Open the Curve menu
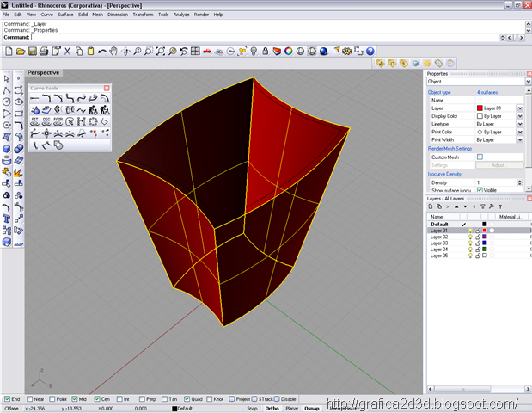 tap(46, 15)
